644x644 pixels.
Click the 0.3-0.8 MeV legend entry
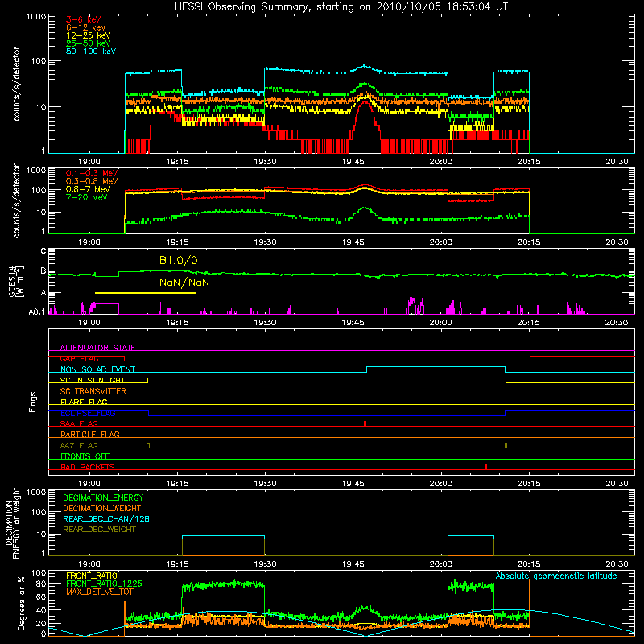click(92, 181)
